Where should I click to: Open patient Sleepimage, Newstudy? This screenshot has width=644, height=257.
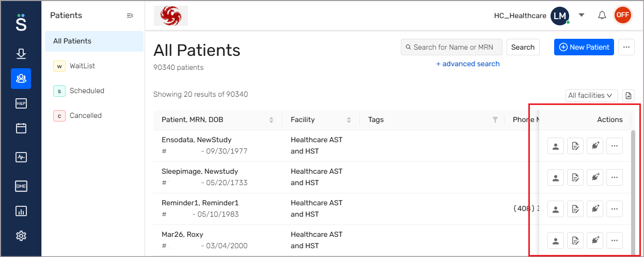click(200, 171)
